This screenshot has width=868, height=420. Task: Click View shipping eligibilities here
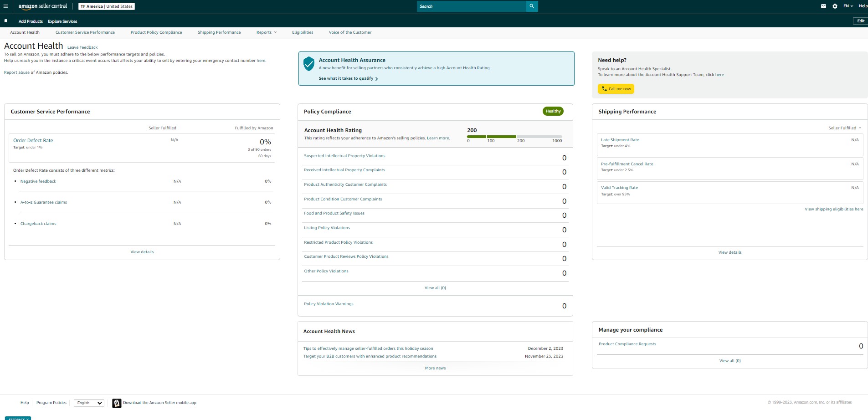click(x=834, y=209)
